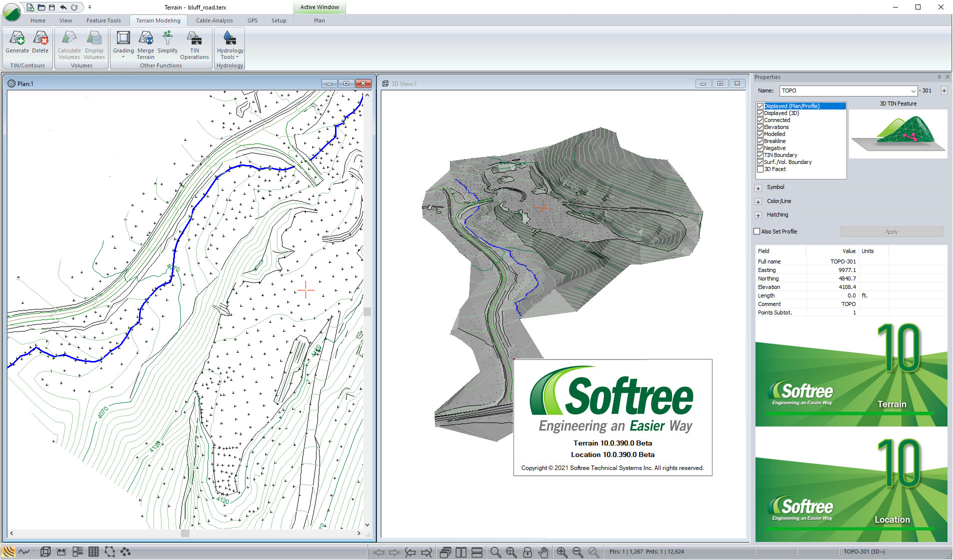Expand the Hatching section

pos(758,215)
